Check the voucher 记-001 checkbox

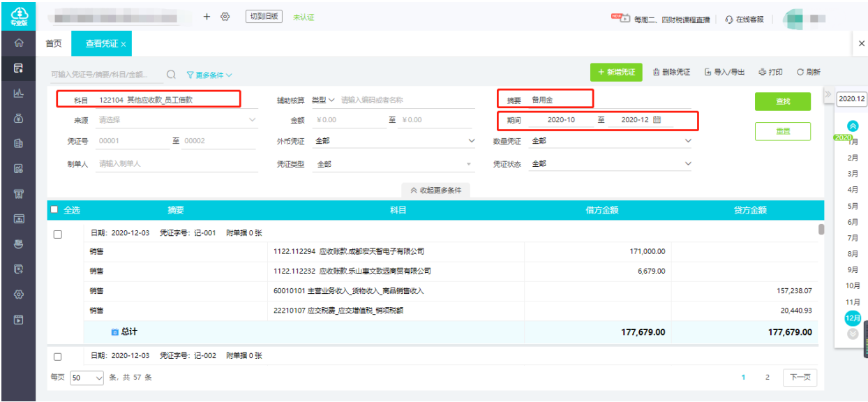click(58, 234)
